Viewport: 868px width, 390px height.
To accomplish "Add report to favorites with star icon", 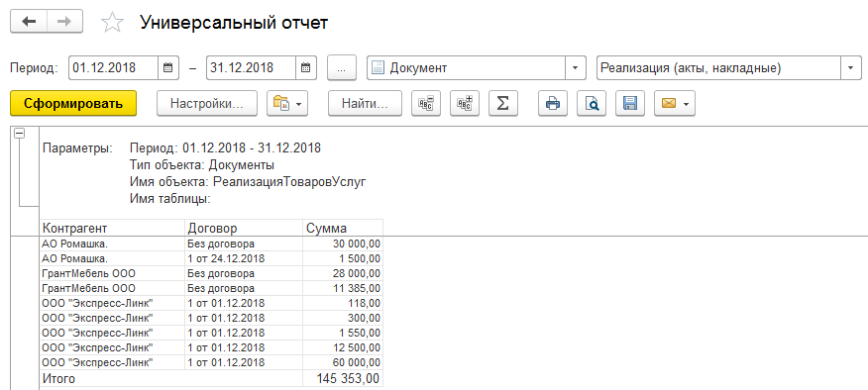I will pyautogui.click(x=112, y=22).
